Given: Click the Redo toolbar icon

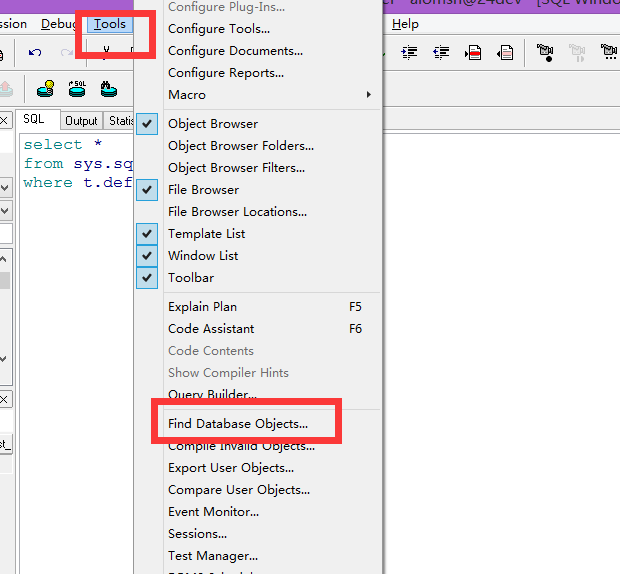Looking at the screenshot, I should 66,53.
